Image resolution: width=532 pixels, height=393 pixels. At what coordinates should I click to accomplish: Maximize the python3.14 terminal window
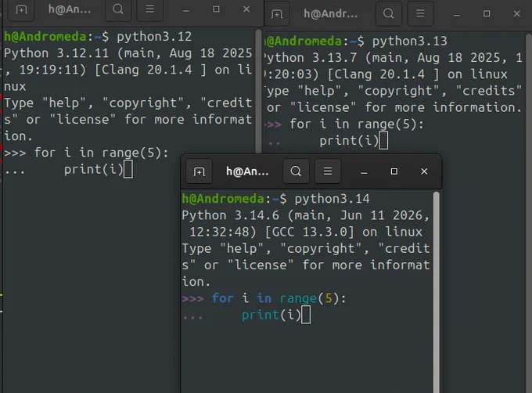tap(394, 171)
